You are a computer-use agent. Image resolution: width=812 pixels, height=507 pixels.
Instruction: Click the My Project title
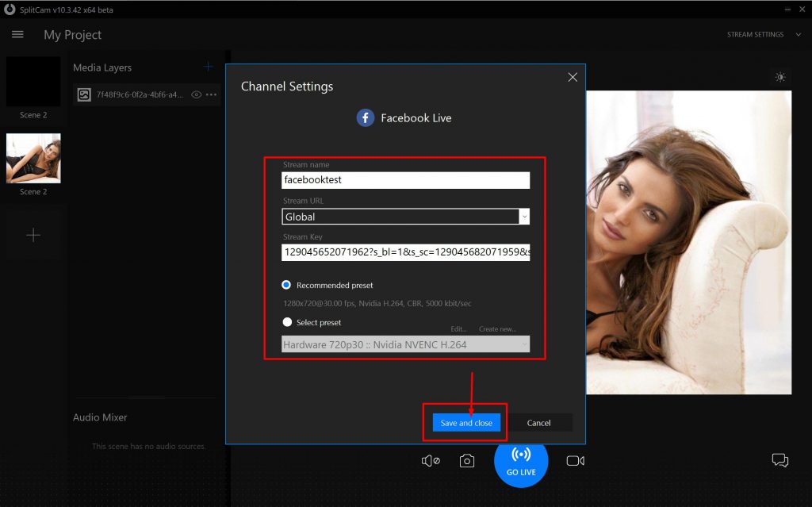point(72,35)
